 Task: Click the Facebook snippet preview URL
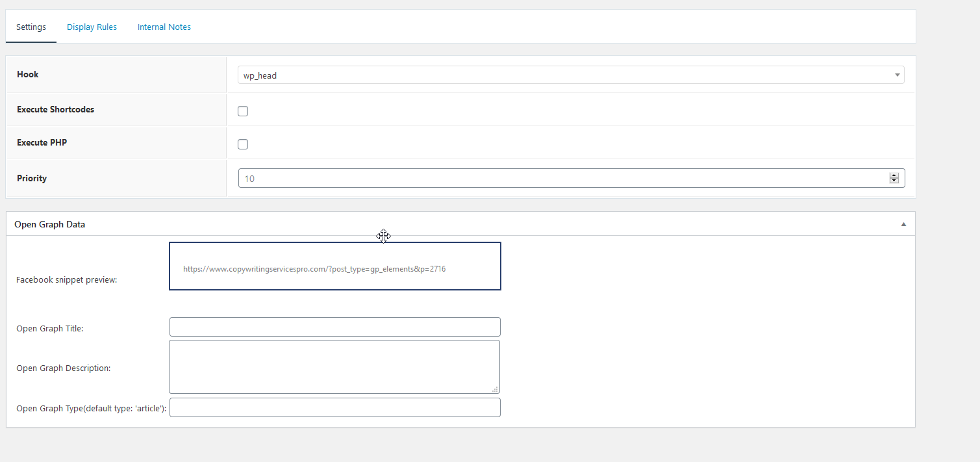click(x=314, y=268)
